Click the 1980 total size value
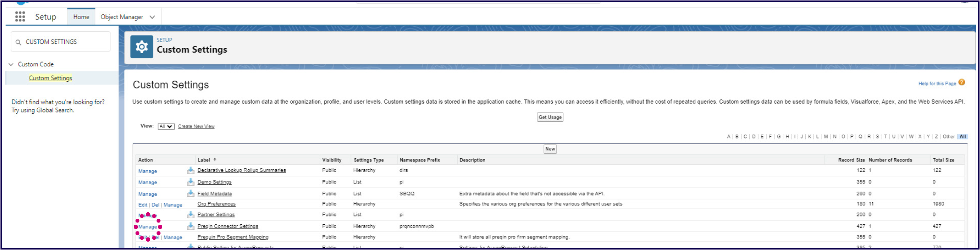 tap(938, 204)
